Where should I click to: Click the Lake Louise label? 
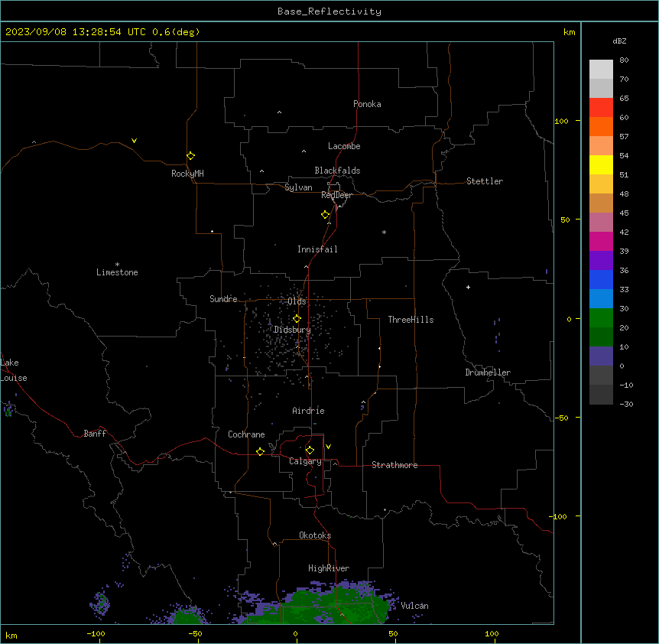(13, 370)
